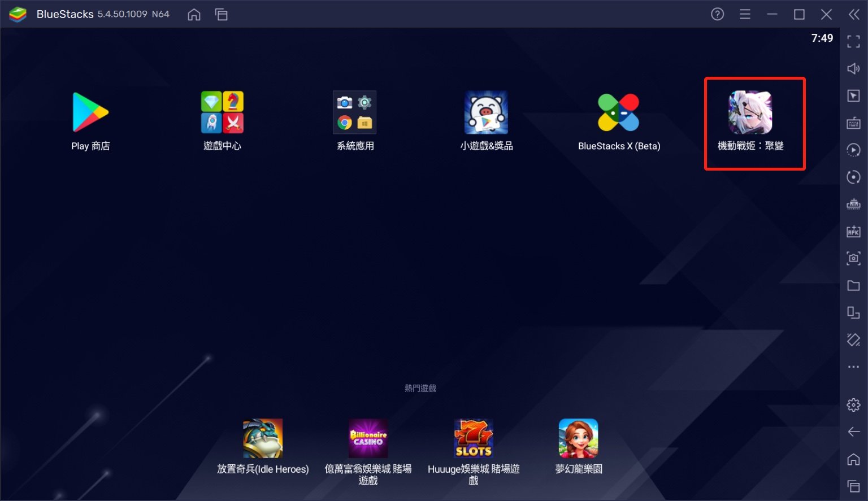Click the 熱門遊戲 label

420,388
